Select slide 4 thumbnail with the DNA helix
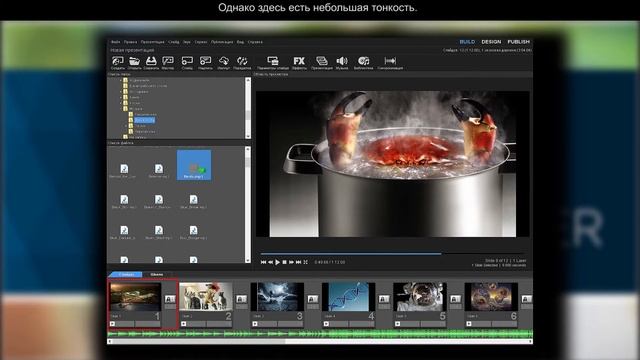The width and height of the screenshot is (640, 360). (349, 297)
